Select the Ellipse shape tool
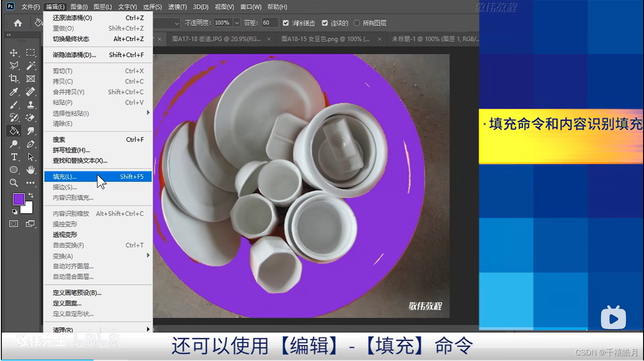 [x=14, y=170]
